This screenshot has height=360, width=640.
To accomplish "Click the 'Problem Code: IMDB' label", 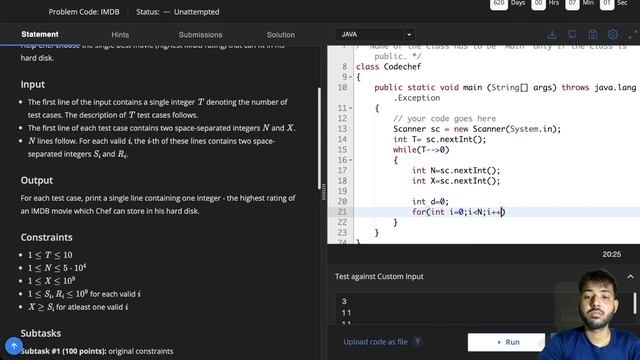I will tap(84, 12).
